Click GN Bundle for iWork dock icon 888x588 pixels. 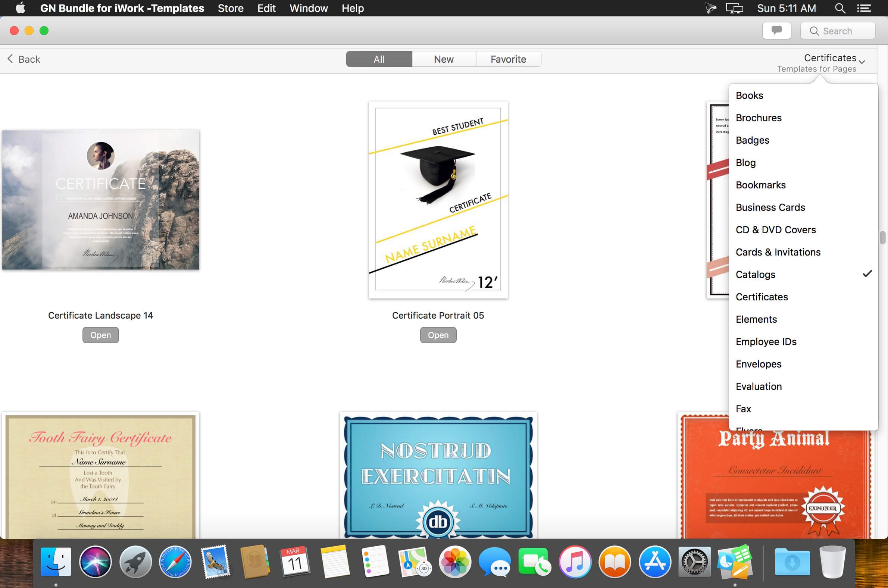[735, 562]
